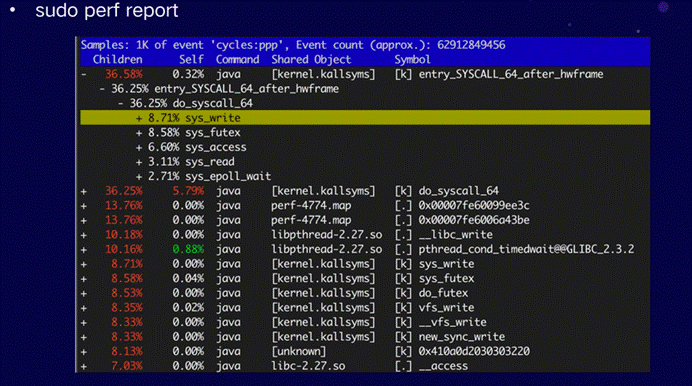Select the 0x00007fe60099ee3c perf-4774.map row
This screenshot has height=386, width=692.
coord(365,206)
